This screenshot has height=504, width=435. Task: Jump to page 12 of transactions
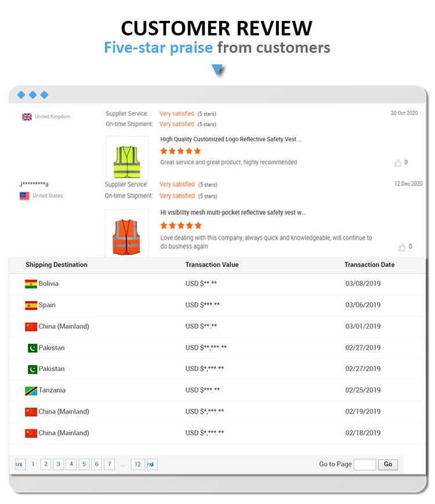[137, 464]
